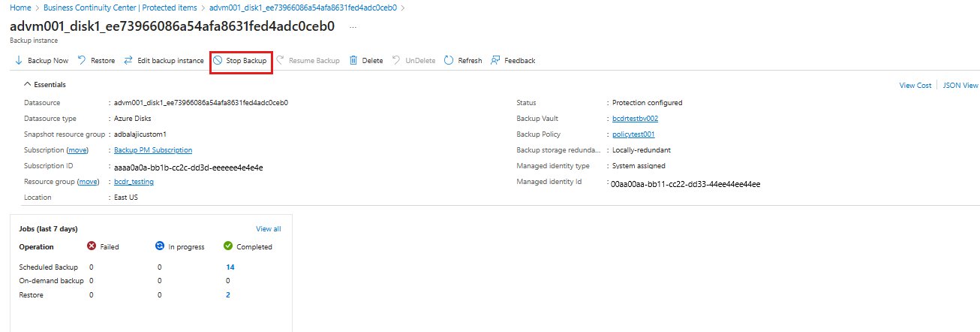Open the 2 completed Restore jobs
The width and height of the screenshot is (980, 332).
228,295
